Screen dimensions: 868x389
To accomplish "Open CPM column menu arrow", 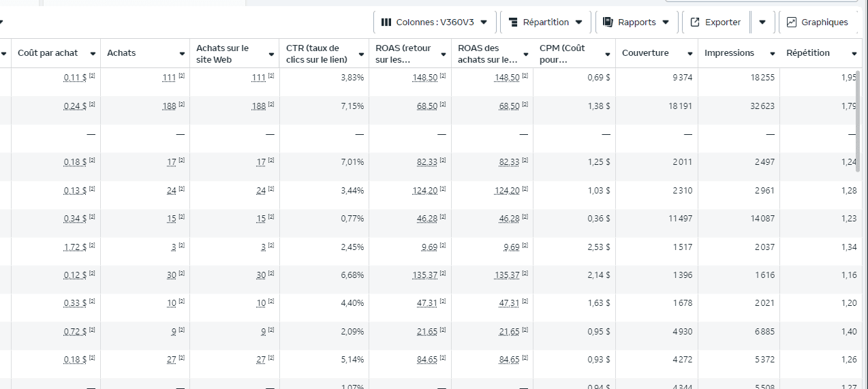I will point(608,53).
